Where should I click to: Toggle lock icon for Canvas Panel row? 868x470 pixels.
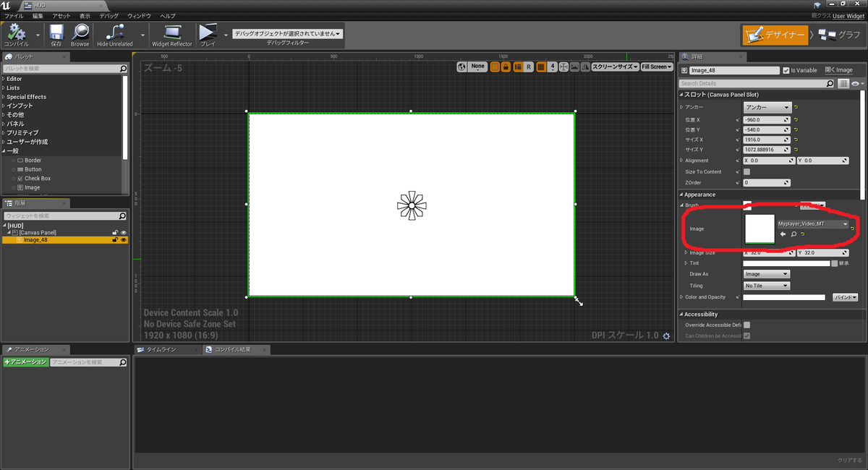114,232
